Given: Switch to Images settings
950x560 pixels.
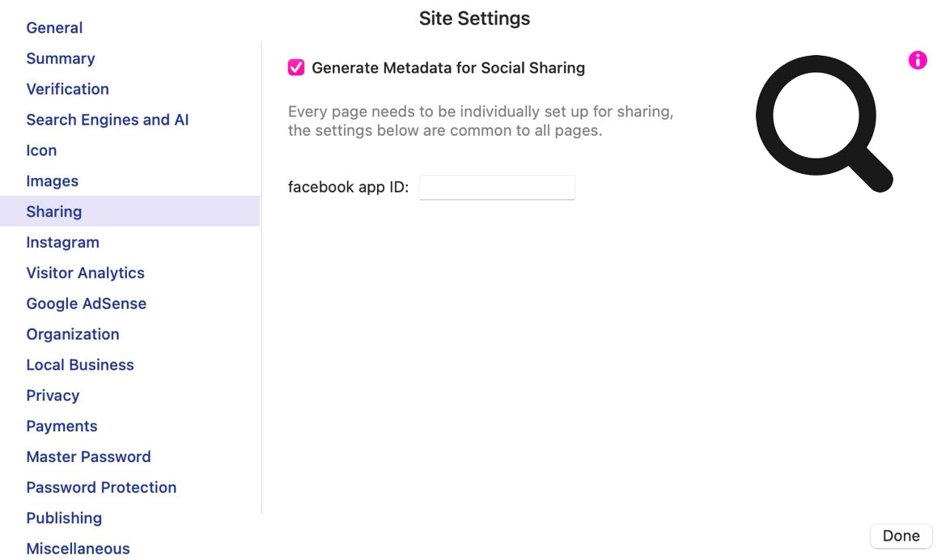Looking at the screenshot, I should click(x=52, y=181).
